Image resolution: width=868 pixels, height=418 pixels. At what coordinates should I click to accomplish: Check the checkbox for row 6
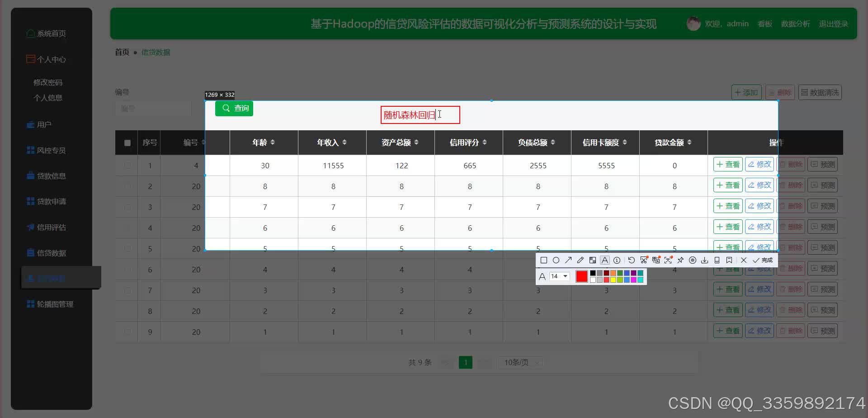[127, 270]
